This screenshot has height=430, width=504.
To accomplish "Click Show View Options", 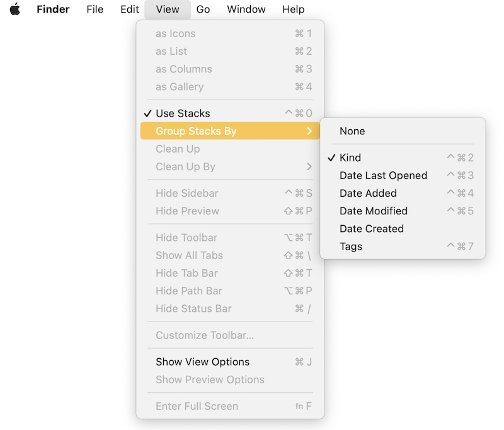I will click(x=203, y=362).
